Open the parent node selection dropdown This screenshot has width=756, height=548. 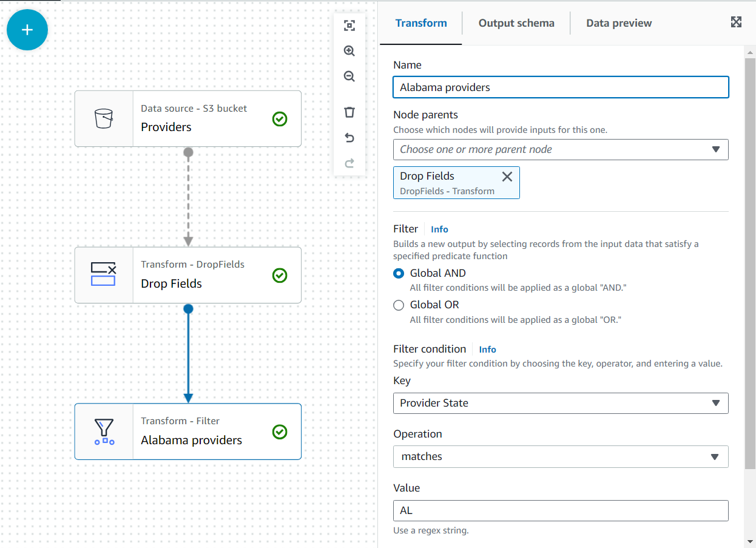tap(561, 149)
